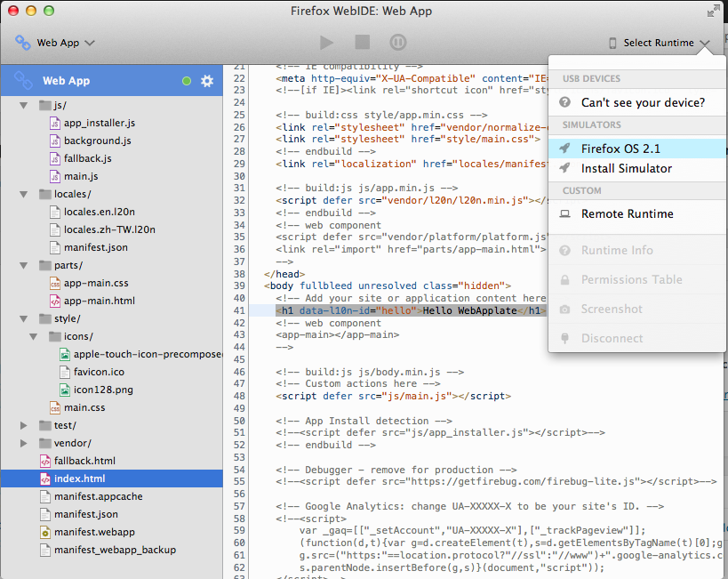Open manifest_webapp_backup file

(x=116, y=550)
